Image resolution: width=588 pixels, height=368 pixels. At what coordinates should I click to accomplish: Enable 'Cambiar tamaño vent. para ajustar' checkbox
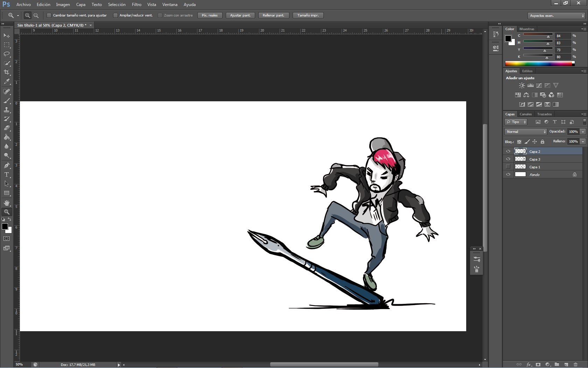coord(49,15)
